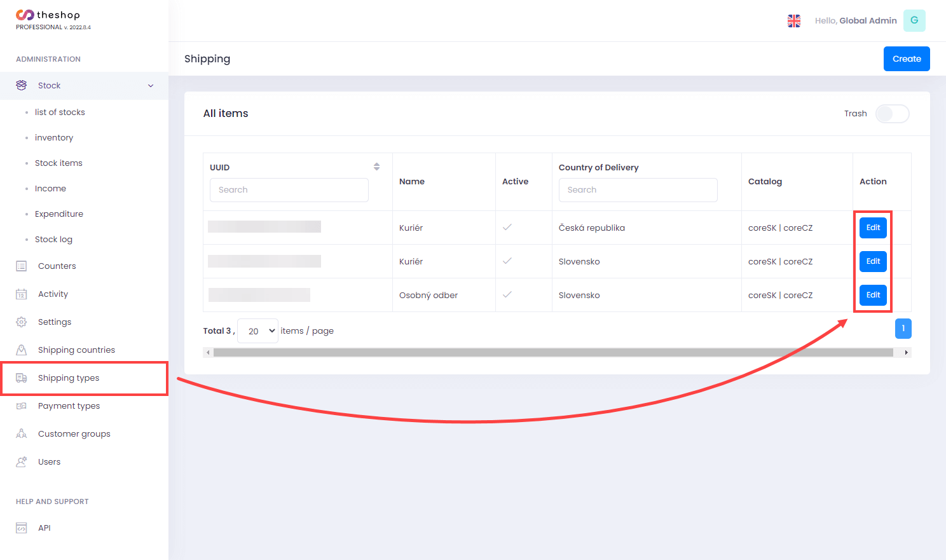Focus Country of Delivery search field
This screenshot has width=946, height=560.
point(638,190)
